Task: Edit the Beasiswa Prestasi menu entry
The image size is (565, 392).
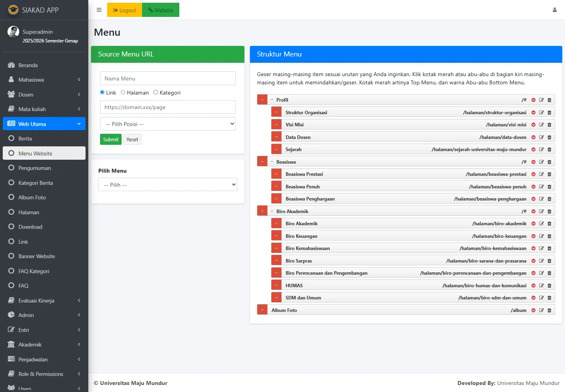Action: pos(541,174)
